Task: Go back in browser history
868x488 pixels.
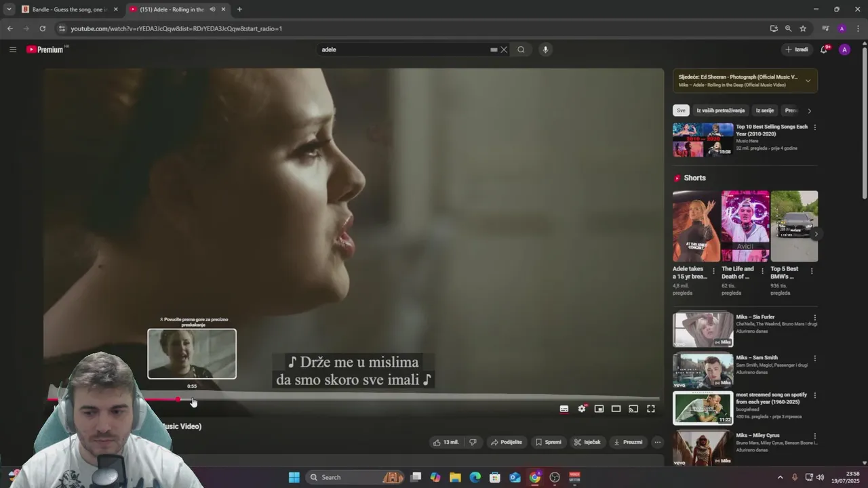Action: (9, 28)
